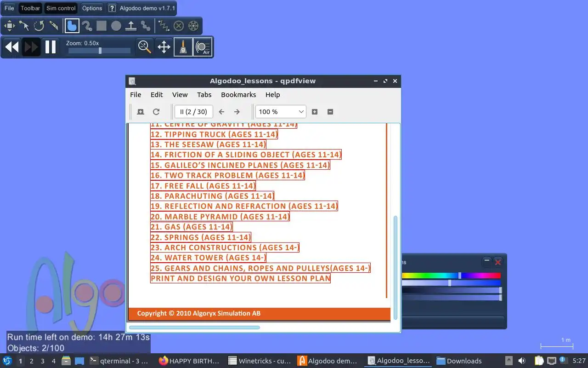Image resolution: width=588 pixels, height=368 pixels.
Task: Toggle the Toolbar panel visibility
Action: tap(30, 8)
